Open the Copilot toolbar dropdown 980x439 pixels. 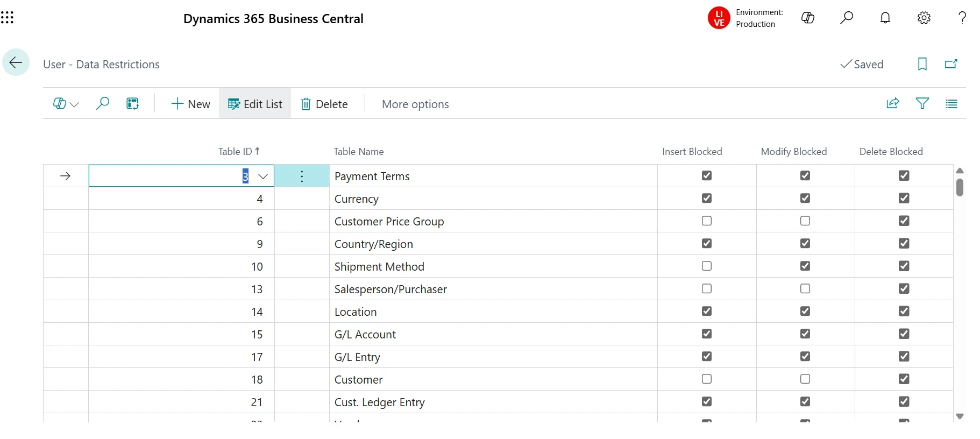(66, 104)
